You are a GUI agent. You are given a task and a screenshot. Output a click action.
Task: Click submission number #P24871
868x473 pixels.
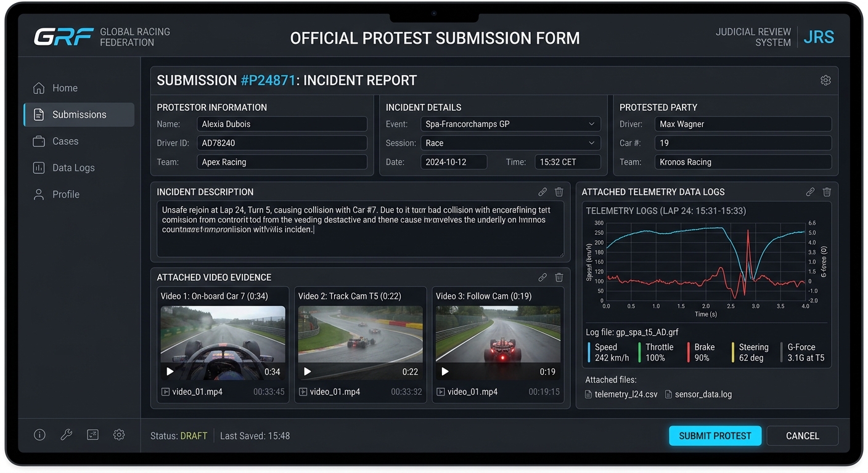pos(268,80)
